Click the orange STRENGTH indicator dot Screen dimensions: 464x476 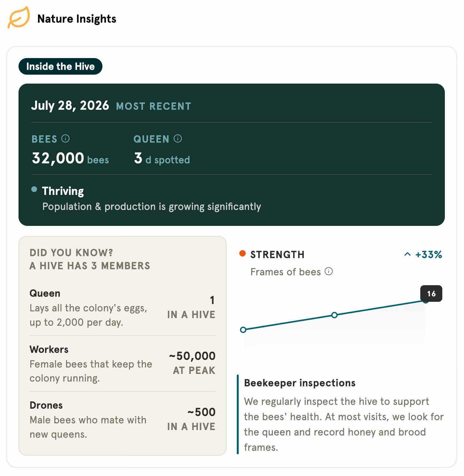click(243, 254)
